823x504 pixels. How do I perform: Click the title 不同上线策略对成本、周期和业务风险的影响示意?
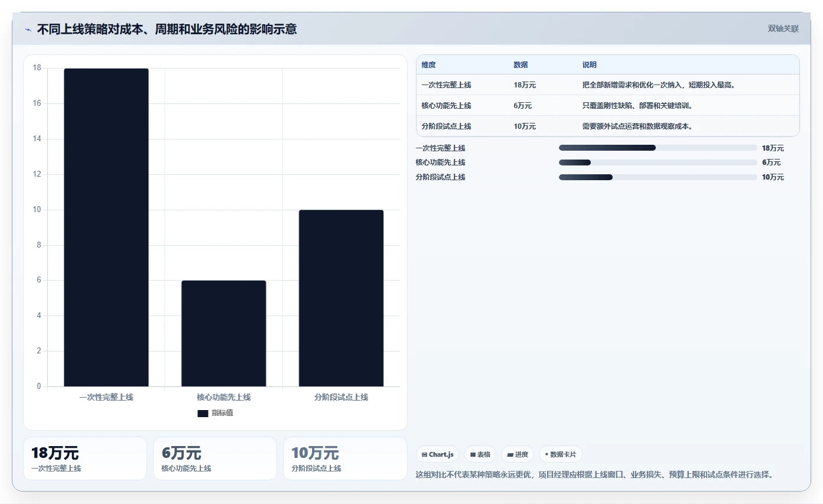(167, 29)
